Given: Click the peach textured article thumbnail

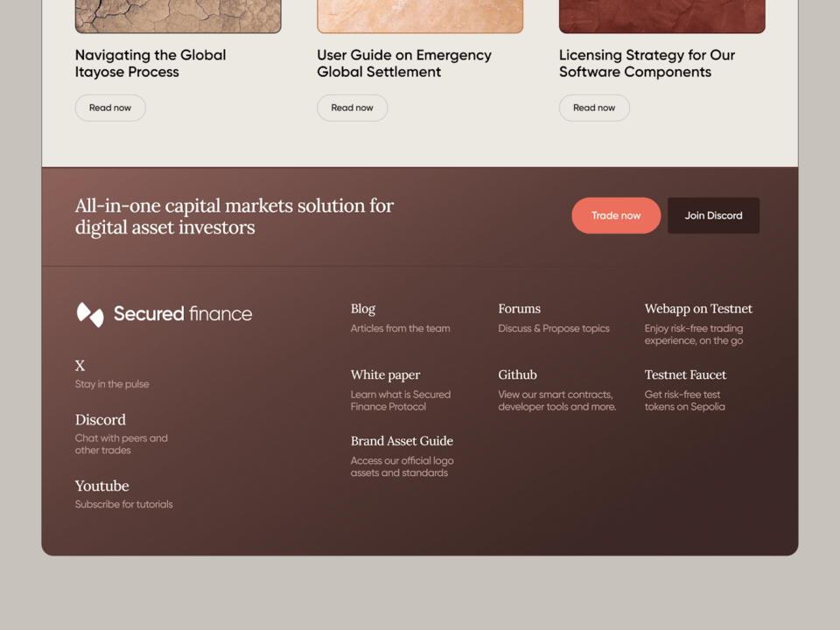Looking at the screenshot, I should coord(420,16).
